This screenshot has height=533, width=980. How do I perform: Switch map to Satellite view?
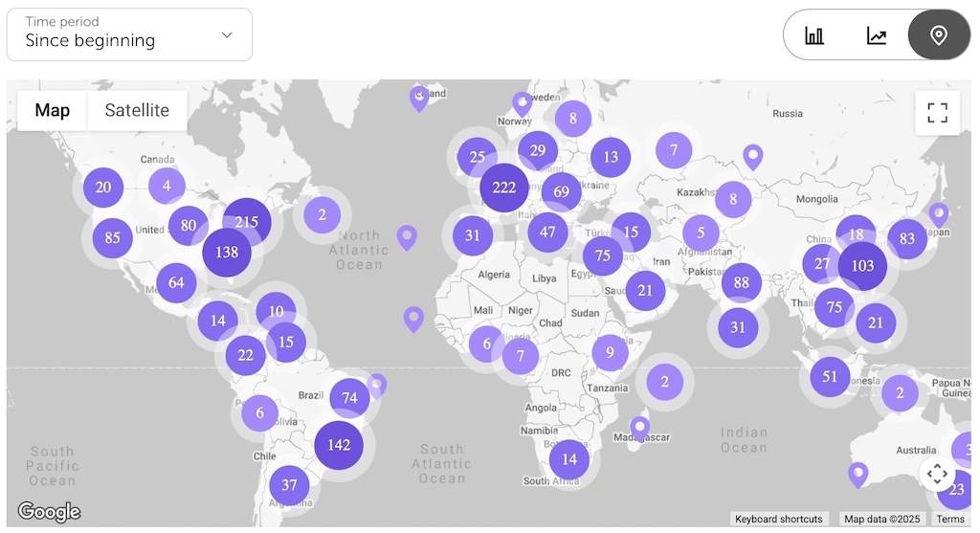pos(137,110)
